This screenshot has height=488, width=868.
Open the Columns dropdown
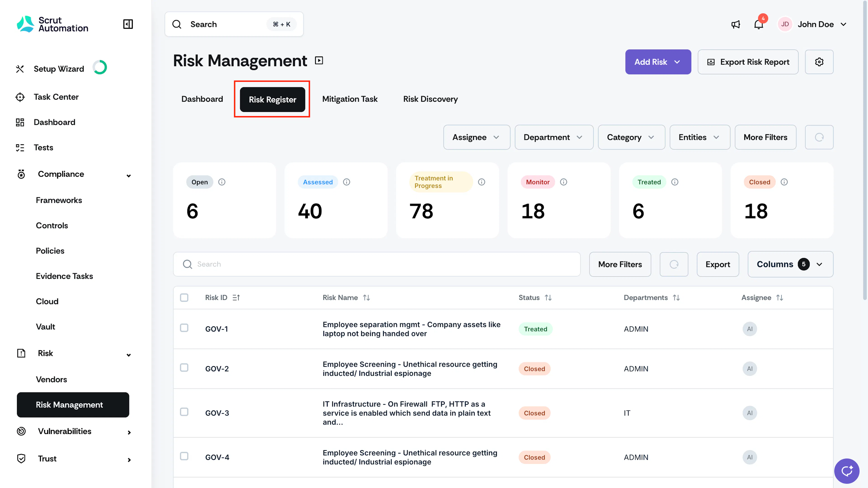[790, 264]
